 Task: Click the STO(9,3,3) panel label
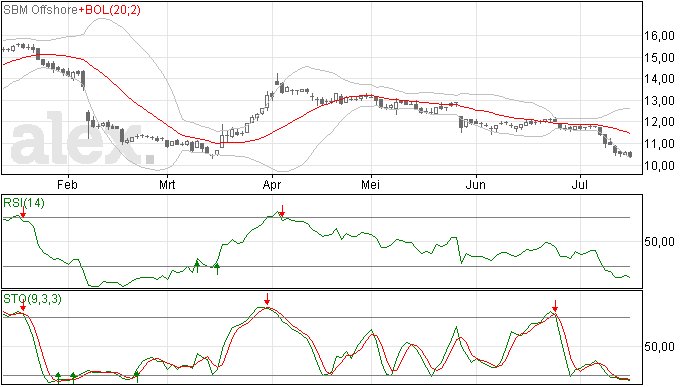[33, 299]
